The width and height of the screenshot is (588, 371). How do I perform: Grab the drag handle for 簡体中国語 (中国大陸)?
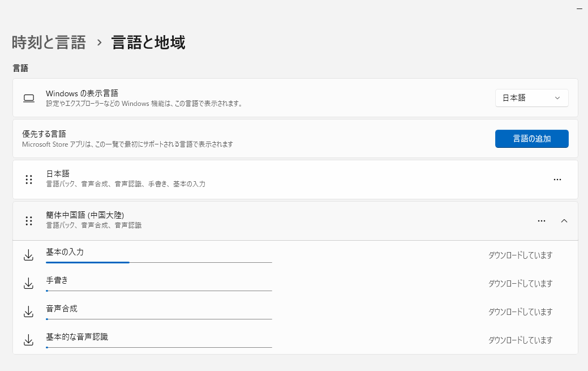[x=29, y=221]
